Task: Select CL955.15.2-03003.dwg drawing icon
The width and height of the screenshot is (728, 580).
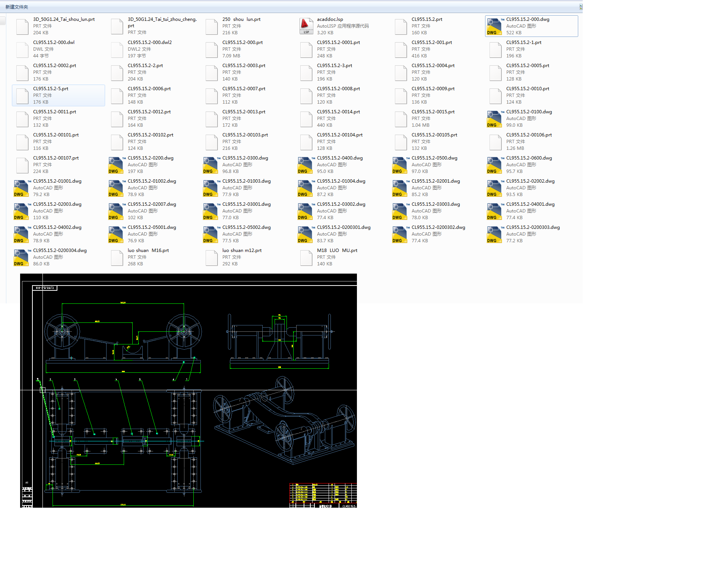Action: [x=400, y=211]
